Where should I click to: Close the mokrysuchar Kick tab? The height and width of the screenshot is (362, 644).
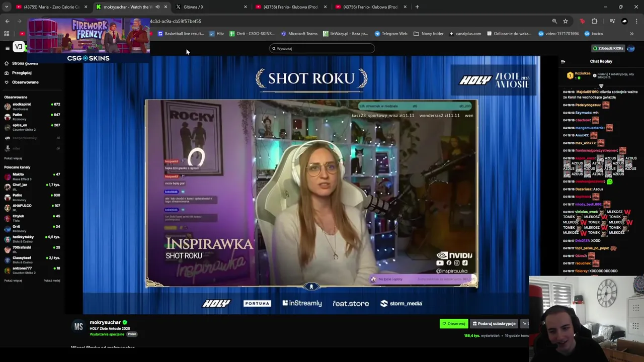(166, 7)
